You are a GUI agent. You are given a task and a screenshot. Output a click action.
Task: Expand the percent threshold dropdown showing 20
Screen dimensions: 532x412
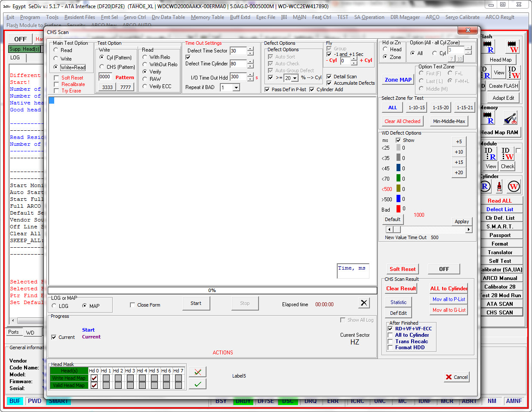point(295,78)
